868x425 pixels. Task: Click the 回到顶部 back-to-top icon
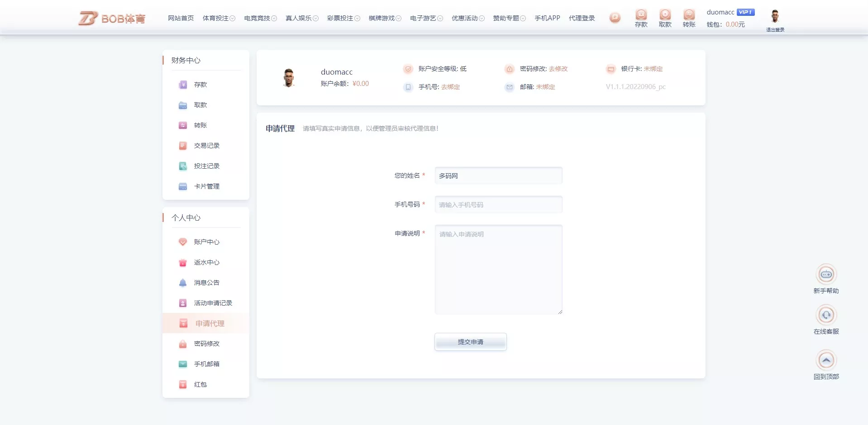(827, 360)
